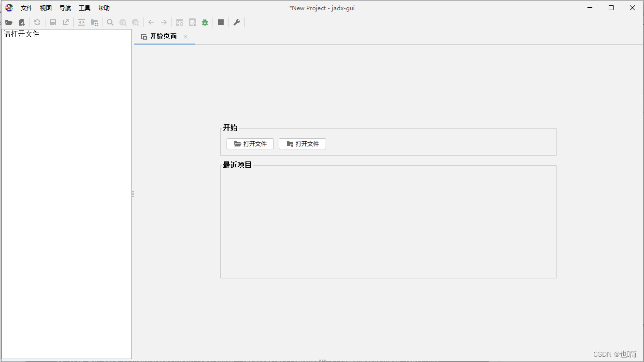Viewport: 644px width, 362px height.
Task: Open preferences with the wrench icon
Action: (236, 22)
